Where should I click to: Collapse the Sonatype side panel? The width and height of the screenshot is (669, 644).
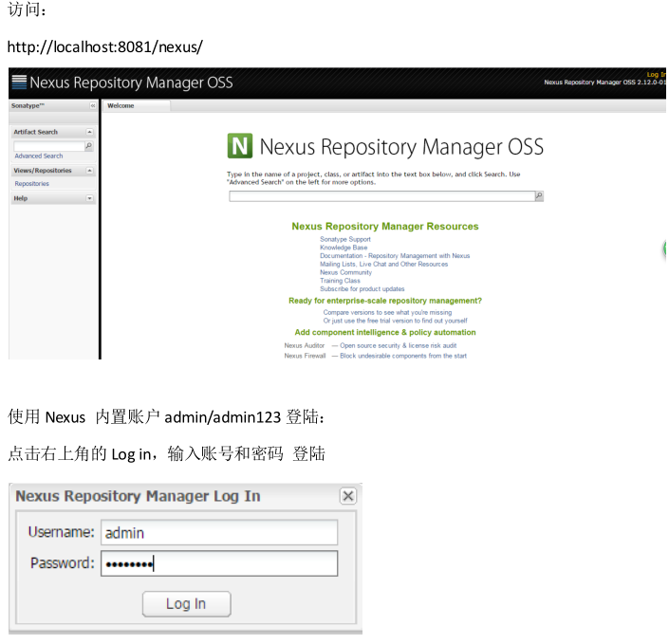tap(93, 105)
